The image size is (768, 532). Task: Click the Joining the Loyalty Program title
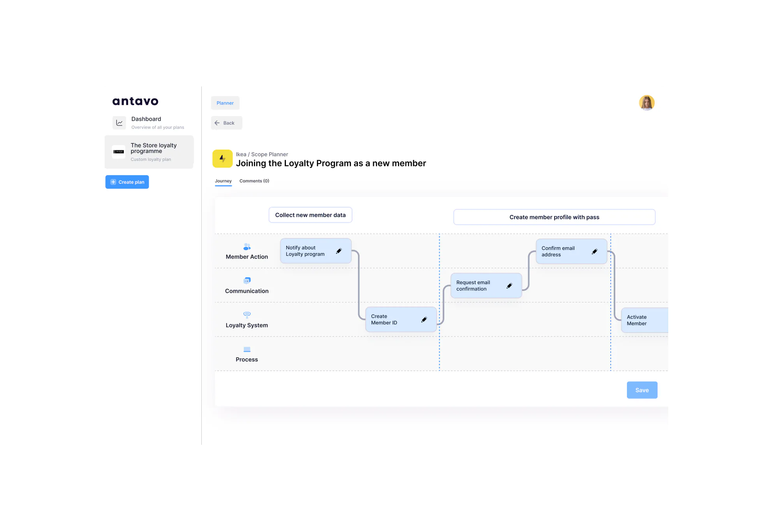[x=331, y=163]
